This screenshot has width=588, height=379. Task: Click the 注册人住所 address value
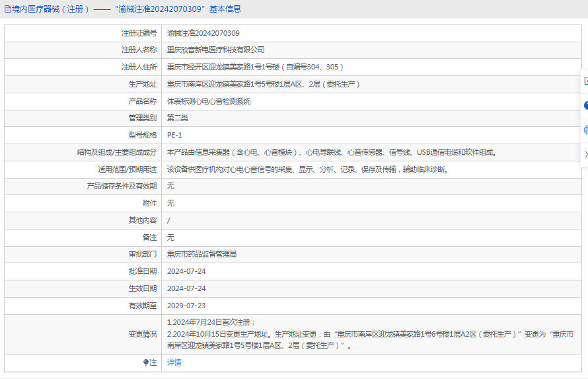click(255, 67)
